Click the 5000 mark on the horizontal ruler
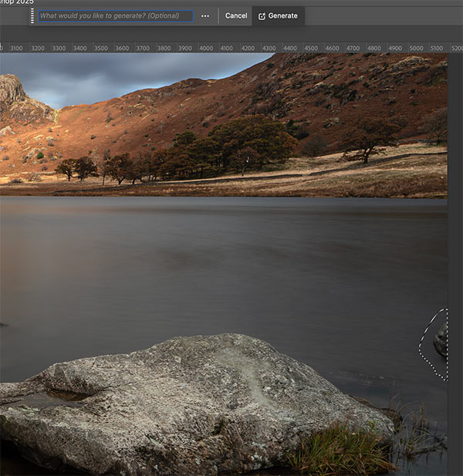The width and height of the screenshot is (463, 476). click(x=416, y=48)
